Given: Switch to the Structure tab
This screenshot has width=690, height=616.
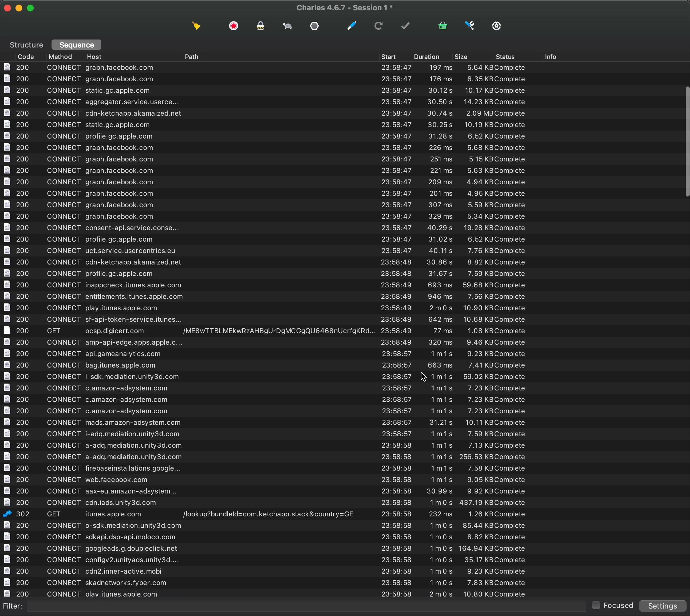Looking at the screenshot, I should [26, 45].
